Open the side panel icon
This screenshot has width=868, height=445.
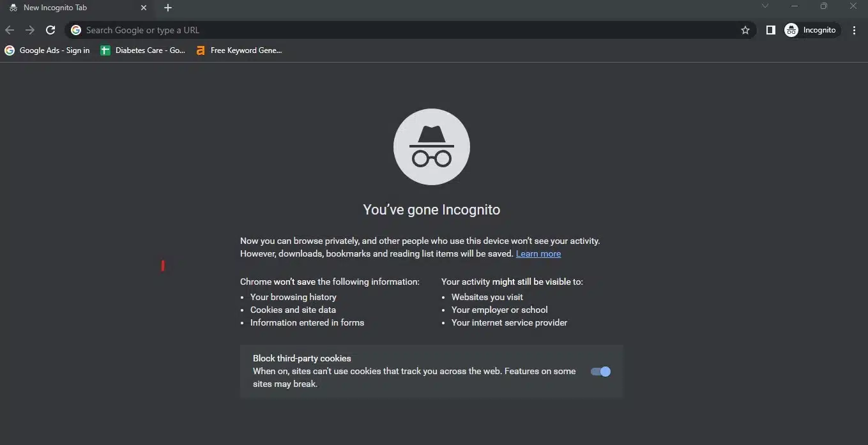770,30
